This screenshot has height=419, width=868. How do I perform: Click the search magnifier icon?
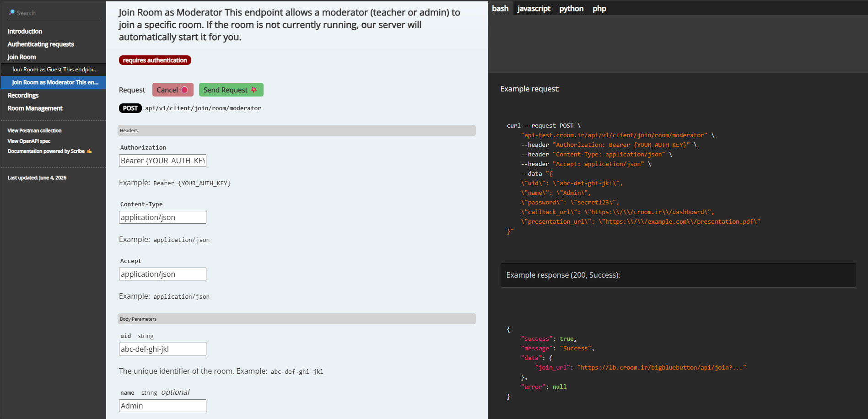coord(11,12)
